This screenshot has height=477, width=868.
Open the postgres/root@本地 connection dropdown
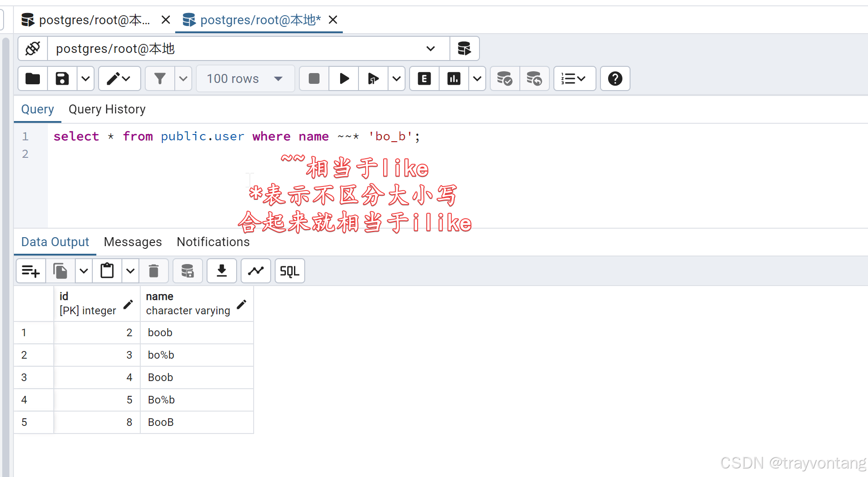tap(248, 48)
